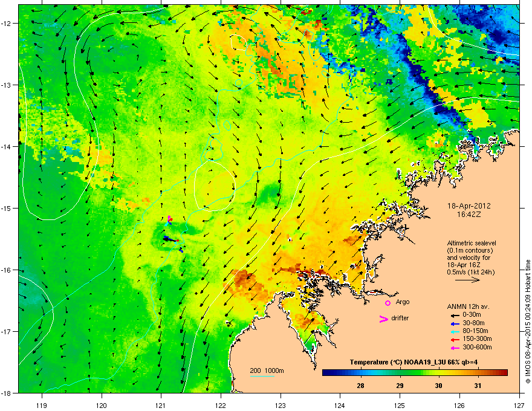Image resolution: width=532 pixels, height=411 pixels.
Task: Click longitude axis label 121
Action: click(161, 405)
